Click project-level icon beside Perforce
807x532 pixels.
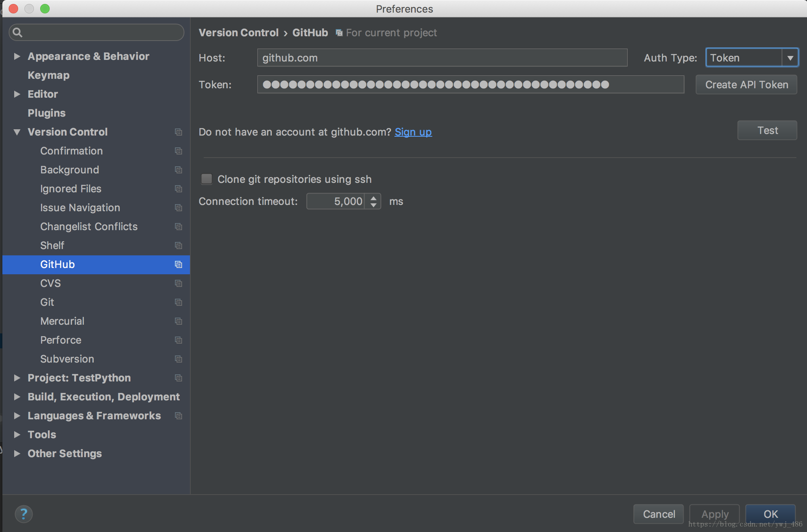tap(179, 340)
